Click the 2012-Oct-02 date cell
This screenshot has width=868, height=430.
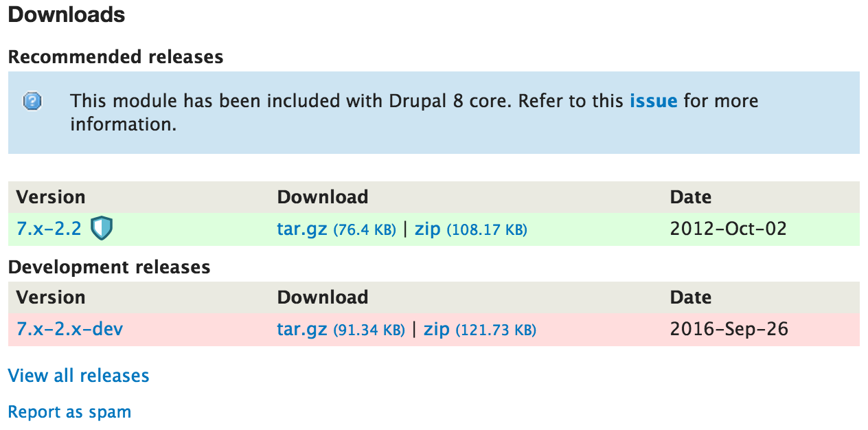(728, 229)
